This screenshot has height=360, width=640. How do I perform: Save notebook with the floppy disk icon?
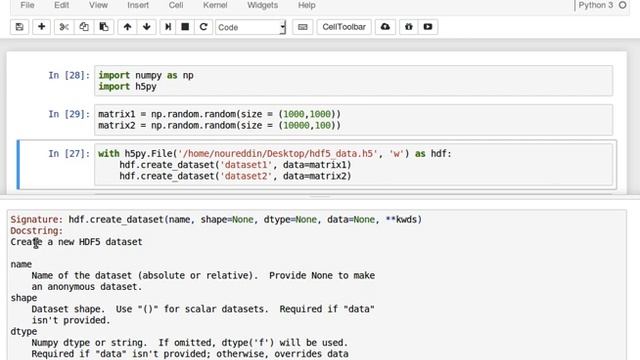(19, 27)
